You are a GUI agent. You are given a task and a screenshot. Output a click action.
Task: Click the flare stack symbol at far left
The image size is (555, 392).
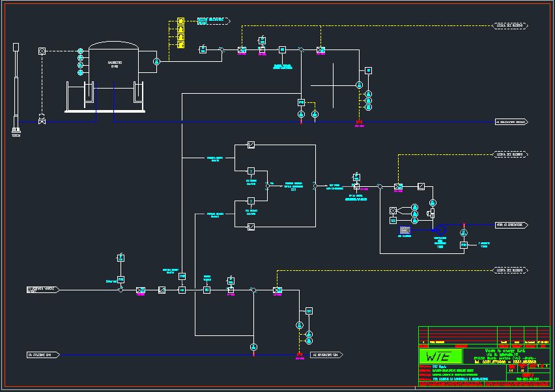point(16,88)
